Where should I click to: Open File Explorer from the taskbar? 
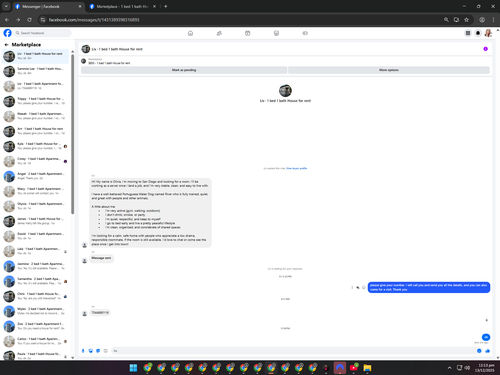pyautogui.click(x=367, y=368)
